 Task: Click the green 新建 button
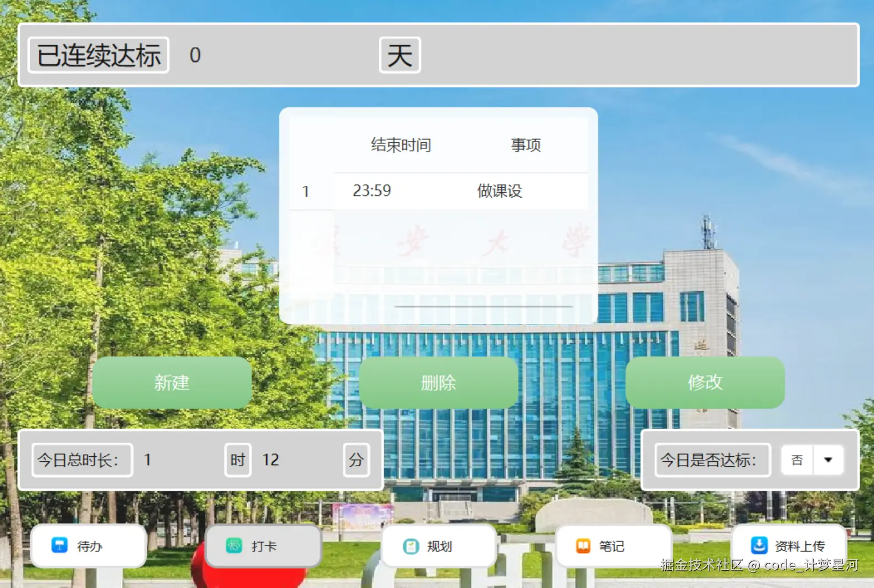pos(172,383)
